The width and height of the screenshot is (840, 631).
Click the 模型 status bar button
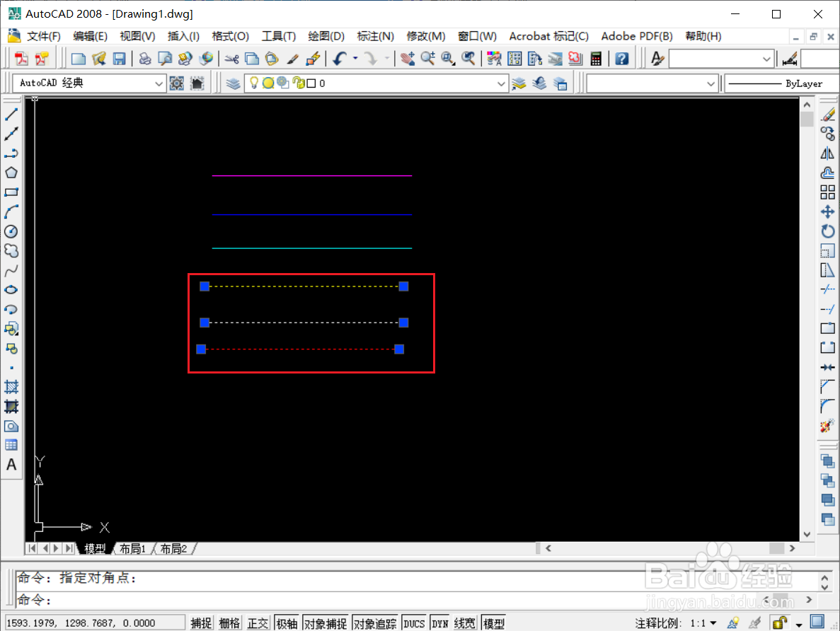pyautogui.click(x=493, y=623)
